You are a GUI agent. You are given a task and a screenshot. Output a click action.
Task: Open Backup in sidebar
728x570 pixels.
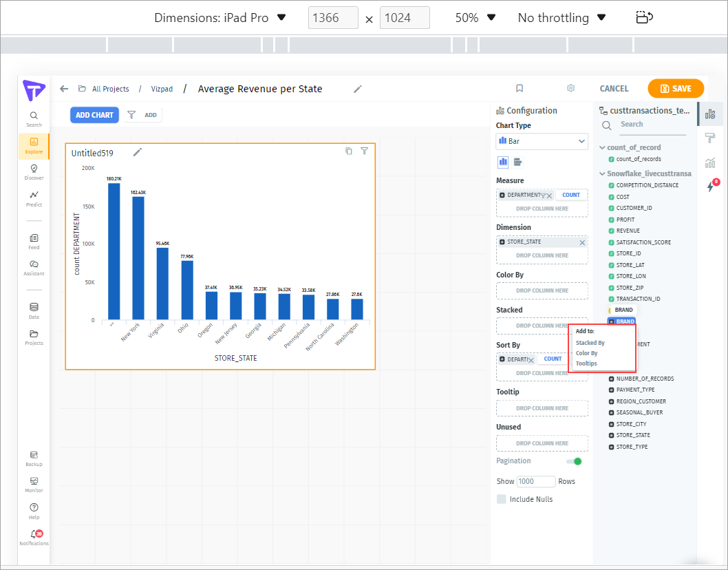point(34,458)
